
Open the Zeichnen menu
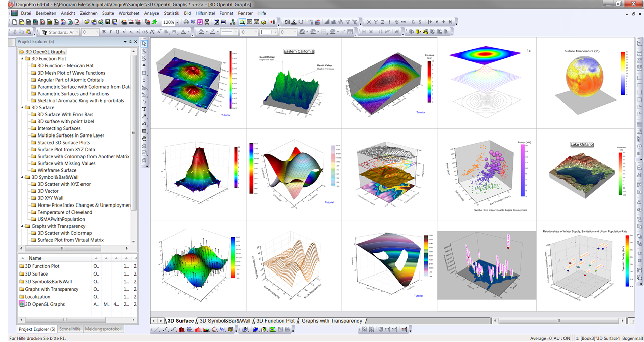pos(89,13)
